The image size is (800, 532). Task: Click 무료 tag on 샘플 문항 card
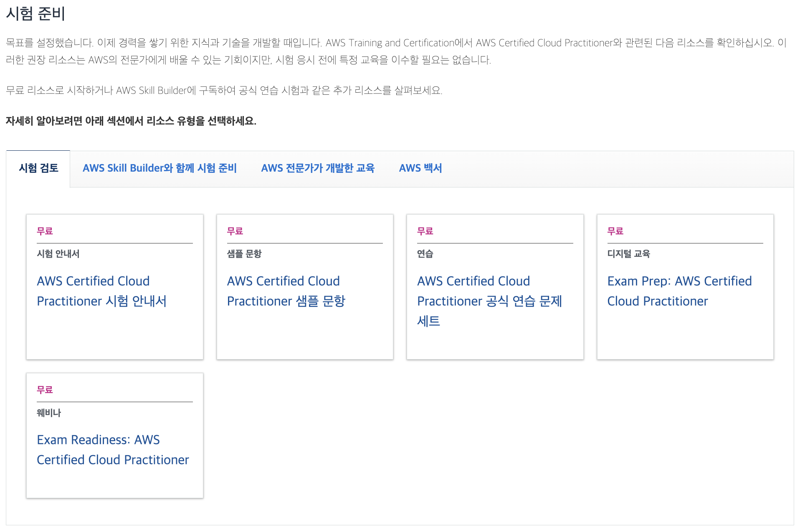235,231
